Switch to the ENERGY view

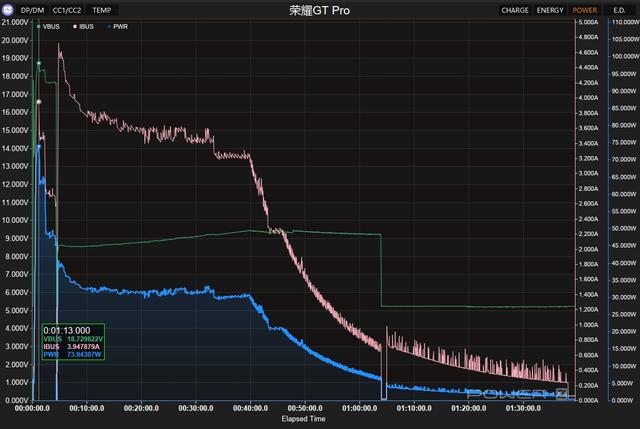point(550,10)
